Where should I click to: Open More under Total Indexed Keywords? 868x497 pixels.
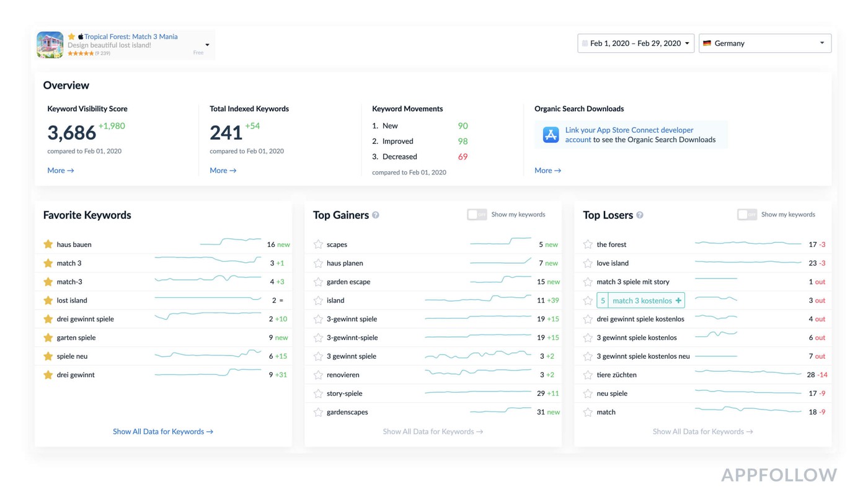(x=223, y=171)
